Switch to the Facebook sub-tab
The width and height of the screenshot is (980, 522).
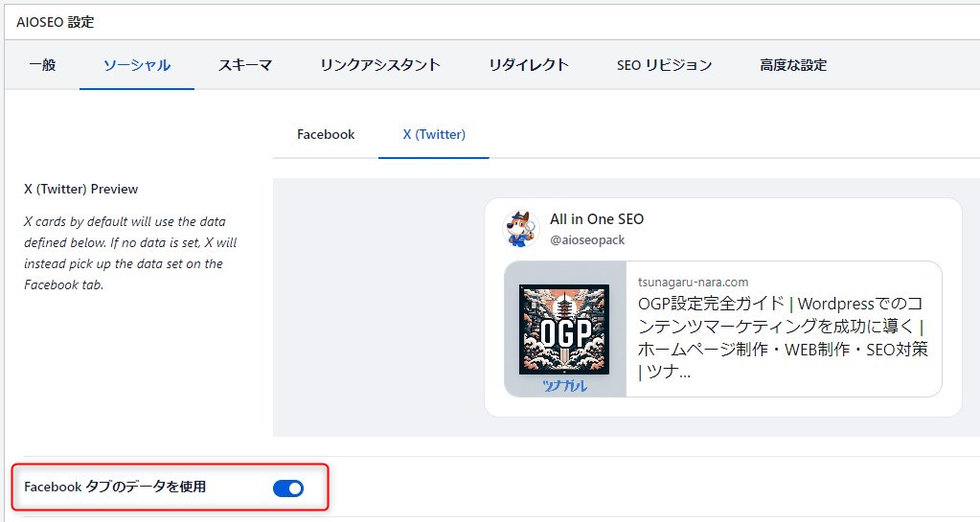click(x=326, y=134)
